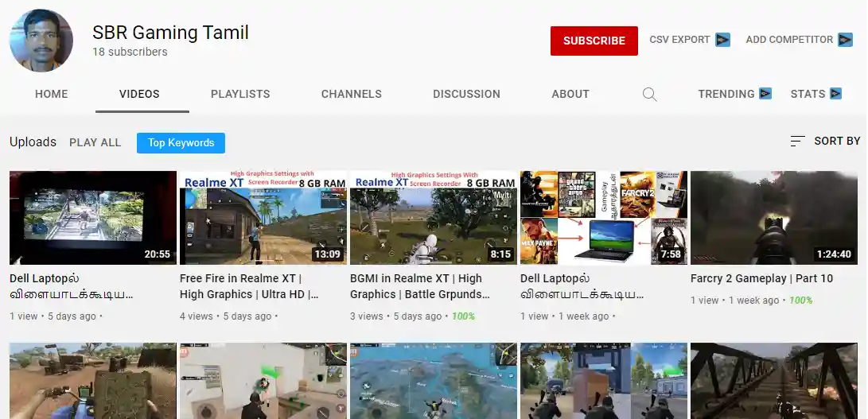Open the STATS tab
Image resolution: width=868 pixels, height=419 pixels.
[x=808, y=94]
